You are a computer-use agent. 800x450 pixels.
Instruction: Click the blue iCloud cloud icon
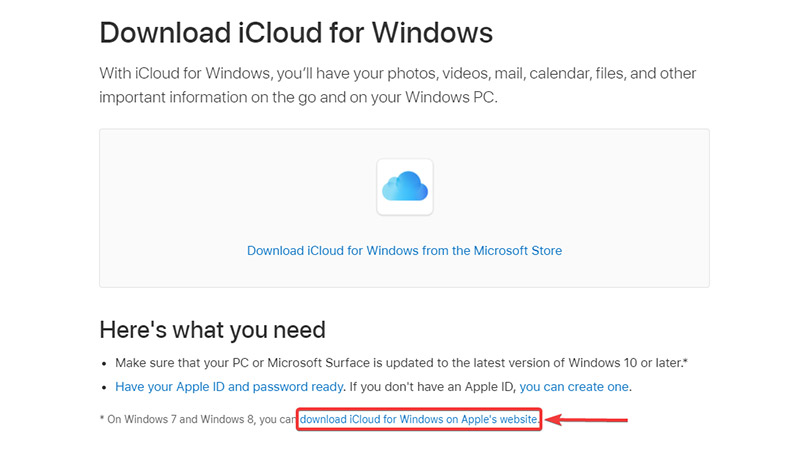coord(405,186)
